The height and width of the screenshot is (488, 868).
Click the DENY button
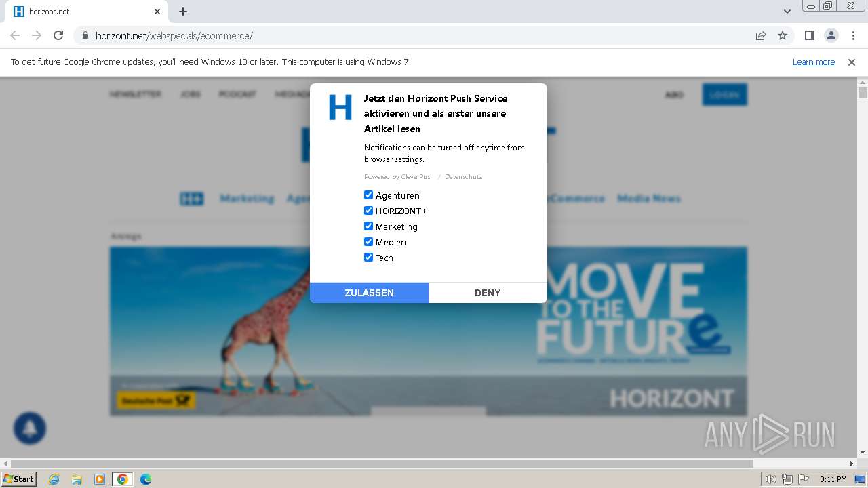[488, 293]
